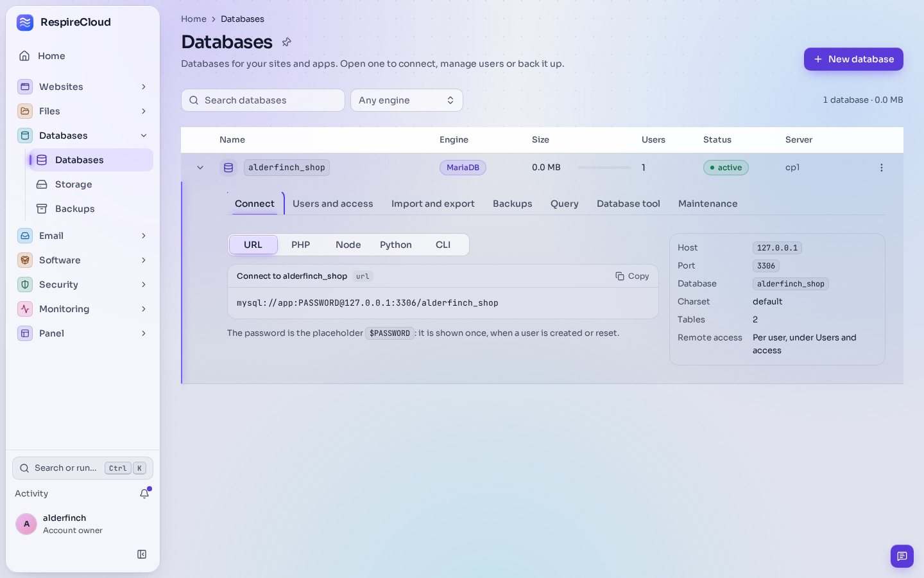Screen dimensions: 924x578
Task: Collapse the alderfinch_shop row details
Action: [x=200, y=168]
